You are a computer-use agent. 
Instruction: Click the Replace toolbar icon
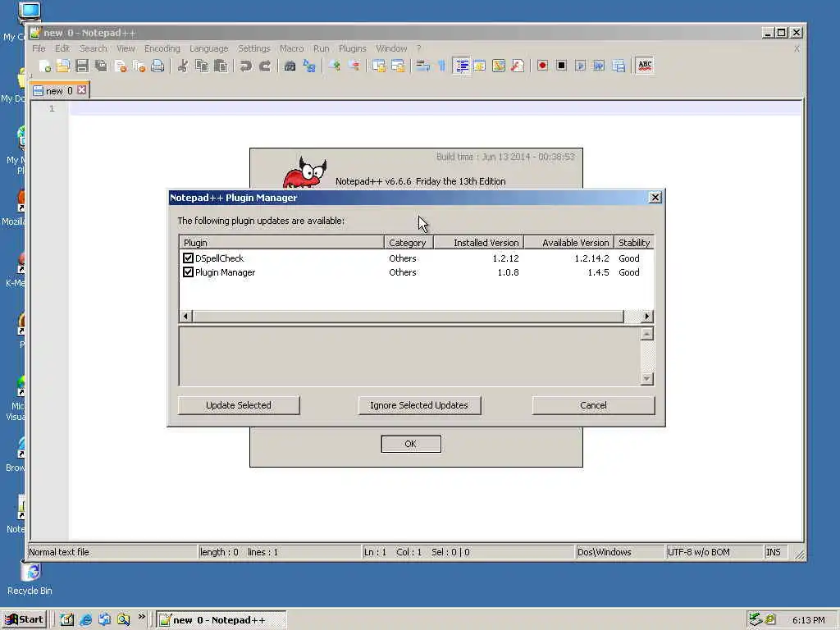point(309,66)
